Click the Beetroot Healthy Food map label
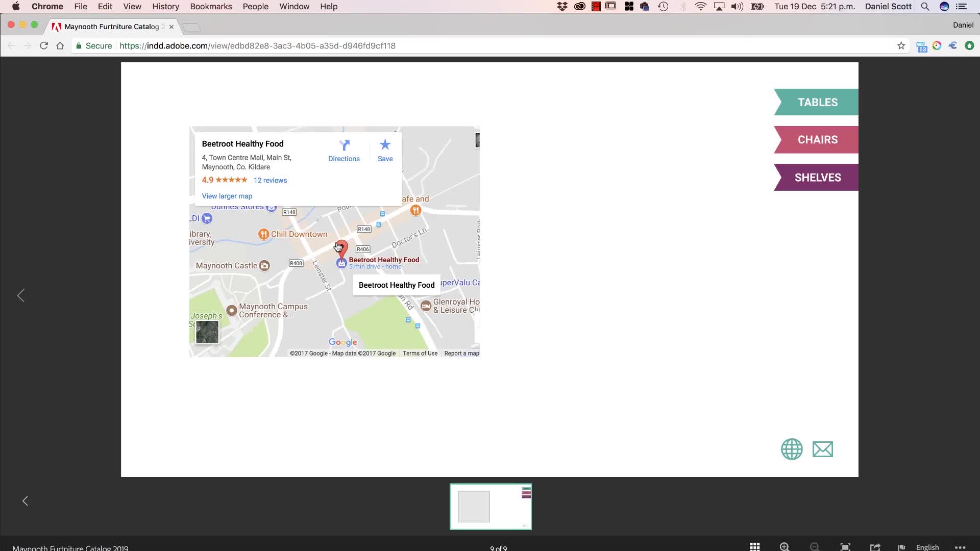980x551 pixels. [x=384, y=260]
